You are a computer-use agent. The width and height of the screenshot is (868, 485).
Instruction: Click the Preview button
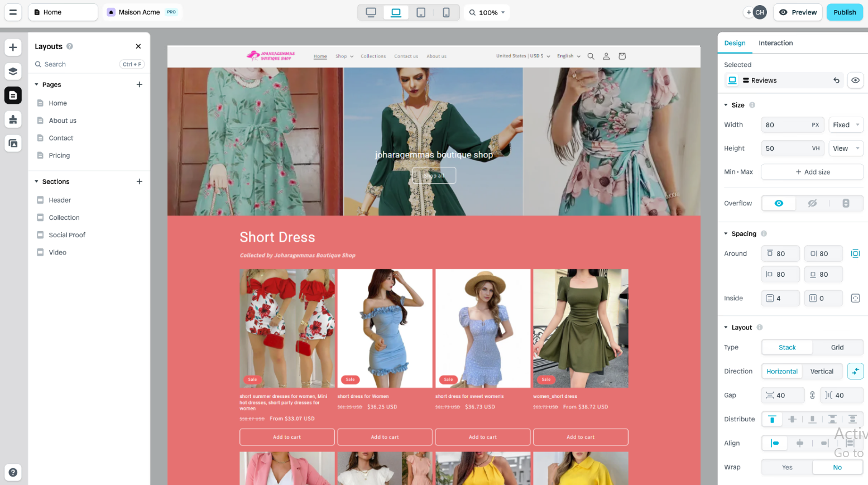click(798, 12)
